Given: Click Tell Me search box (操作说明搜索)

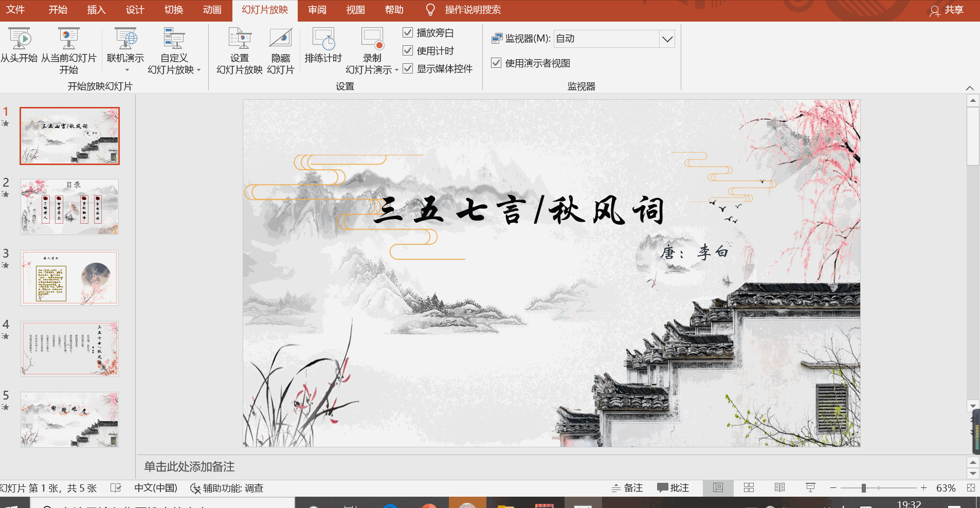Looking at the screenshot, I should pyautogui.click(x=473, y=10).
